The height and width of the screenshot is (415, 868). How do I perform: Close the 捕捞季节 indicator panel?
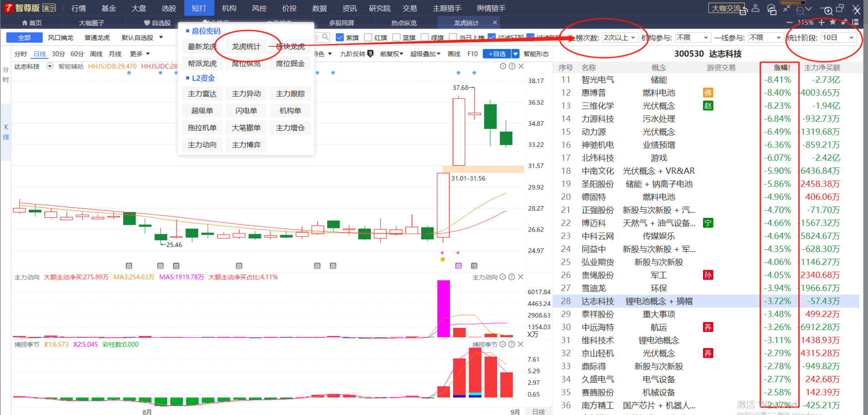(521, 344)
